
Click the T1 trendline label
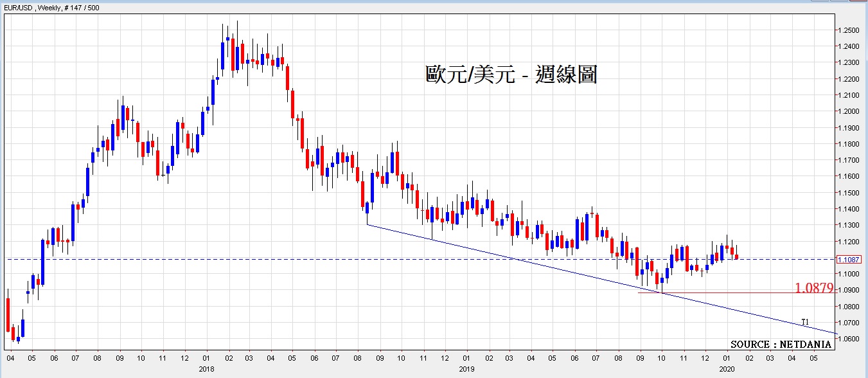805,321
